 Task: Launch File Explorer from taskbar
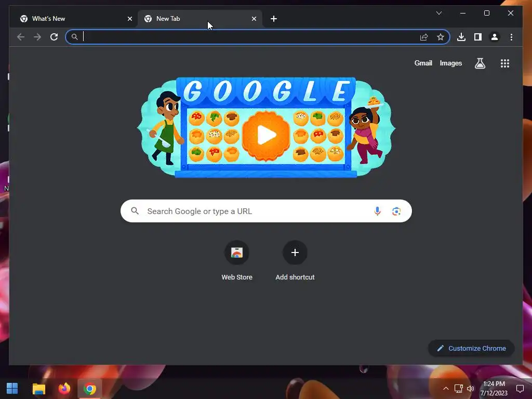(x=38, y=389)
